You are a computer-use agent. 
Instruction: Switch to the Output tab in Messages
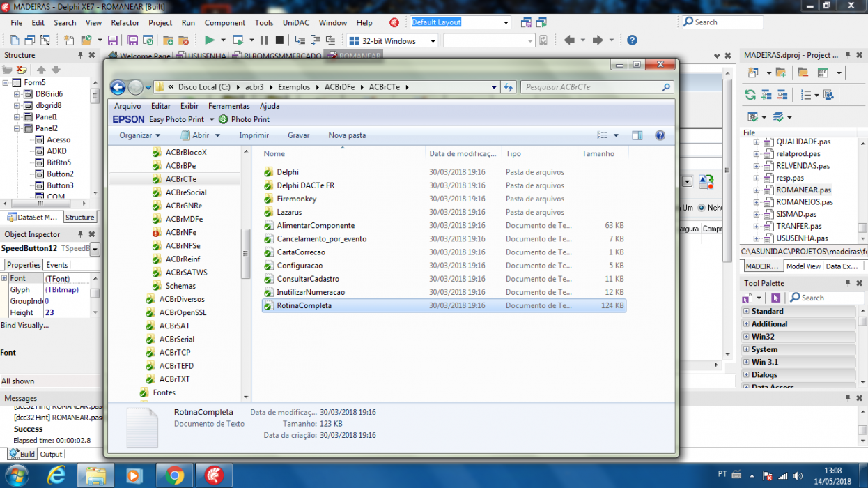[x=51, y=454]
